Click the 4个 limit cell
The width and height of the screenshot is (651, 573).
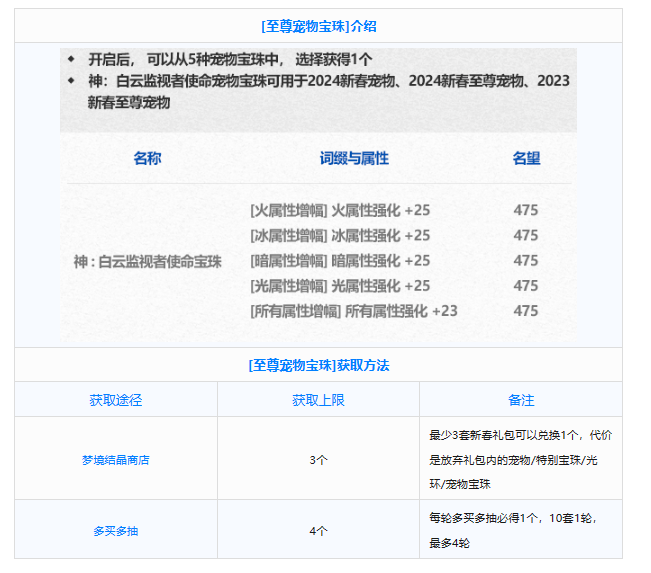point(318,531)
